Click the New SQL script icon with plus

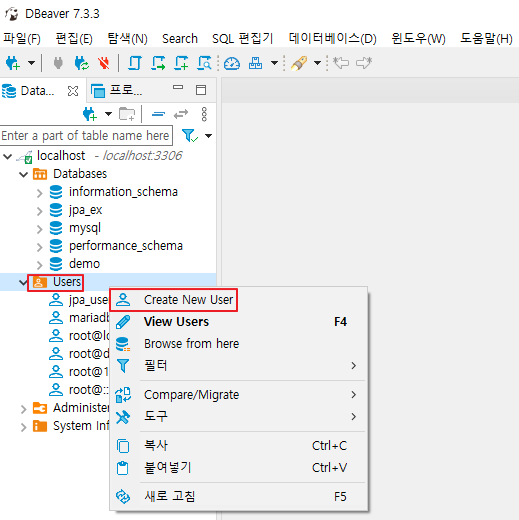coord(181,63)
